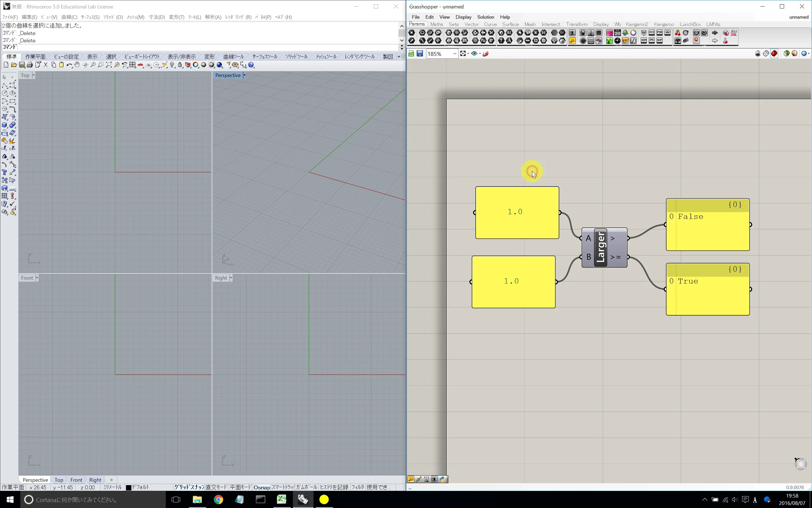Switch to Kangaroo2 tab in Grasshopper

637,24
